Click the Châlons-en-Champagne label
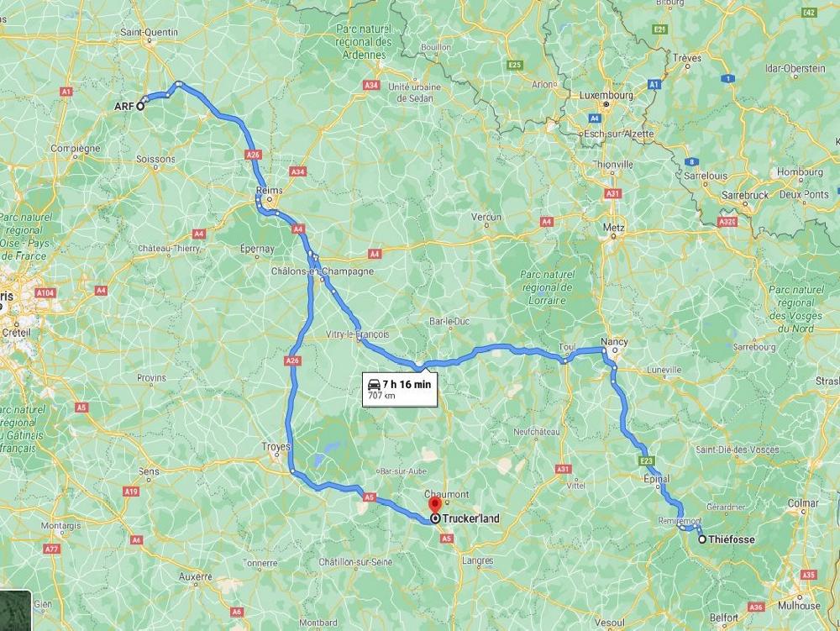The width and height of the screenshot is (840, 631). pos(322,271)
